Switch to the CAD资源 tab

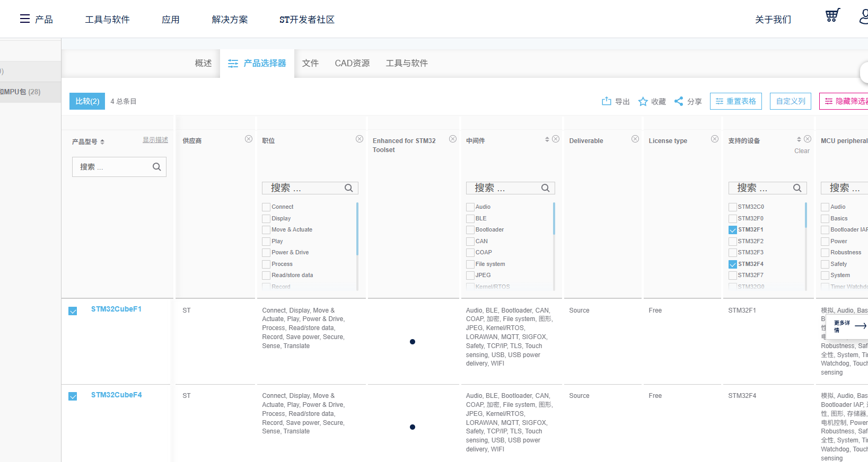point(352,63)
